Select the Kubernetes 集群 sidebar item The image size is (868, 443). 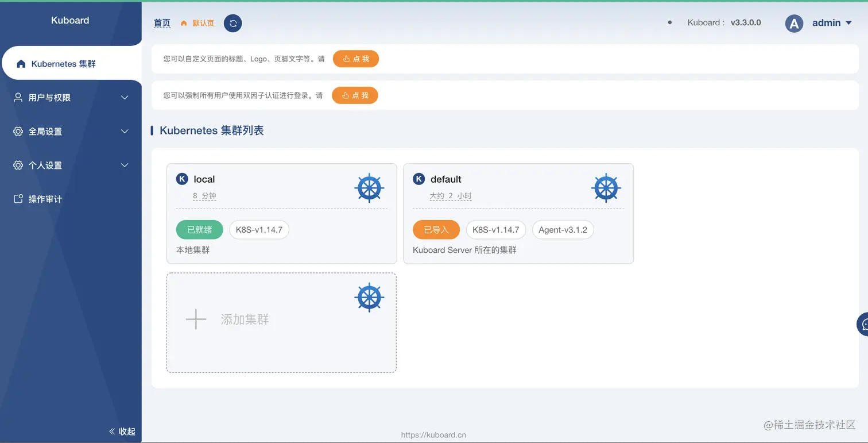[x=71, y=64]
